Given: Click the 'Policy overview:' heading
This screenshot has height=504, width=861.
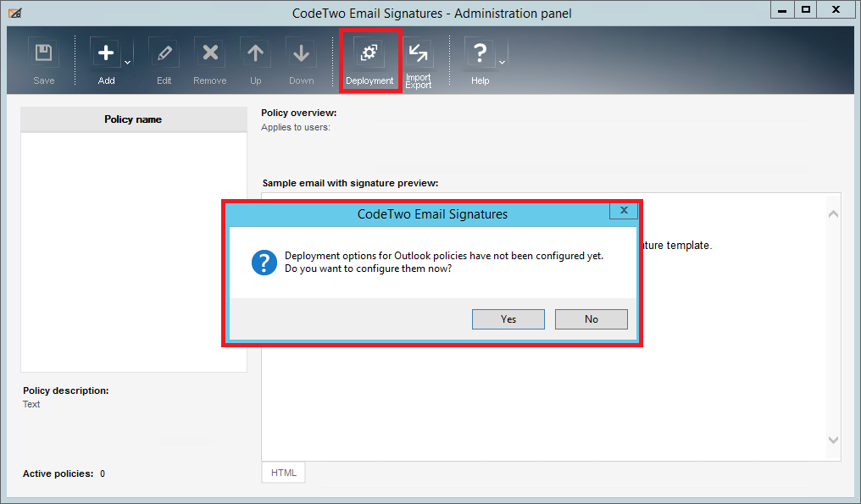Looking at the screenshot, I should pos(298,113).
